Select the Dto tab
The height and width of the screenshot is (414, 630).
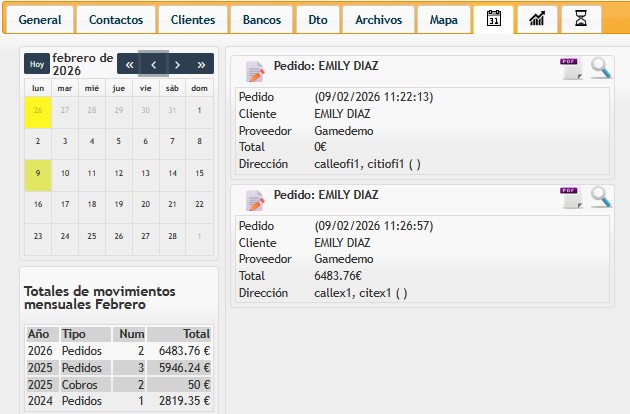point(318,19)
